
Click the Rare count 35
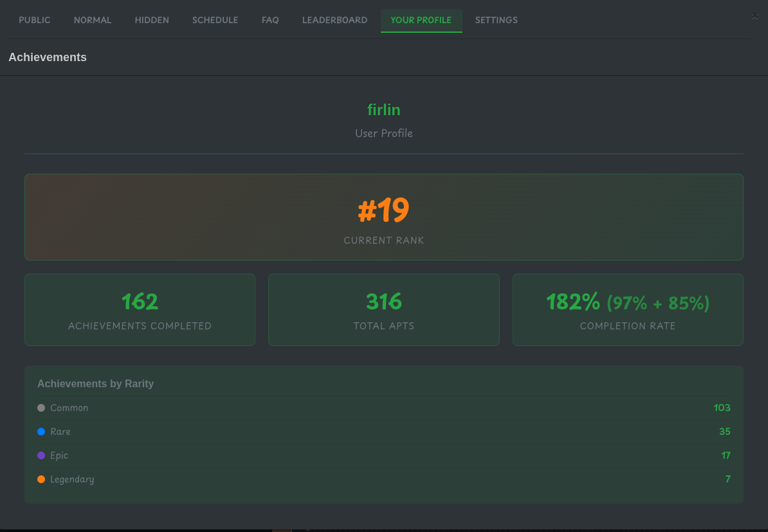[725, 432]
